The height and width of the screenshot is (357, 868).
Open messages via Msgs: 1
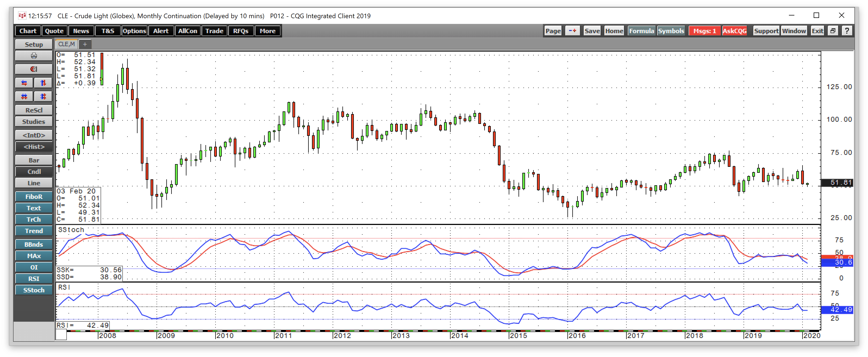(704, 31)
